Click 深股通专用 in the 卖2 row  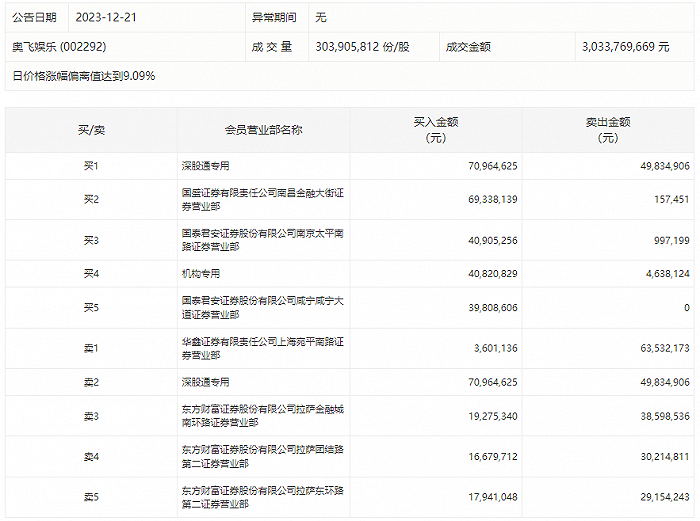click(x=205, y=382)
